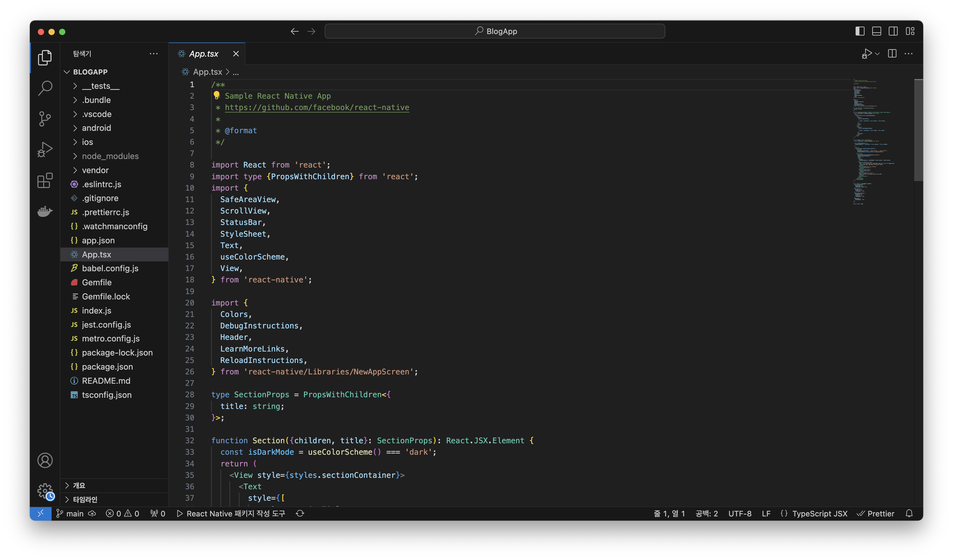The width and height of the screenshot is (953, 560).
Task: Toggle the bottom panel visibility
Action: [876, 31]
